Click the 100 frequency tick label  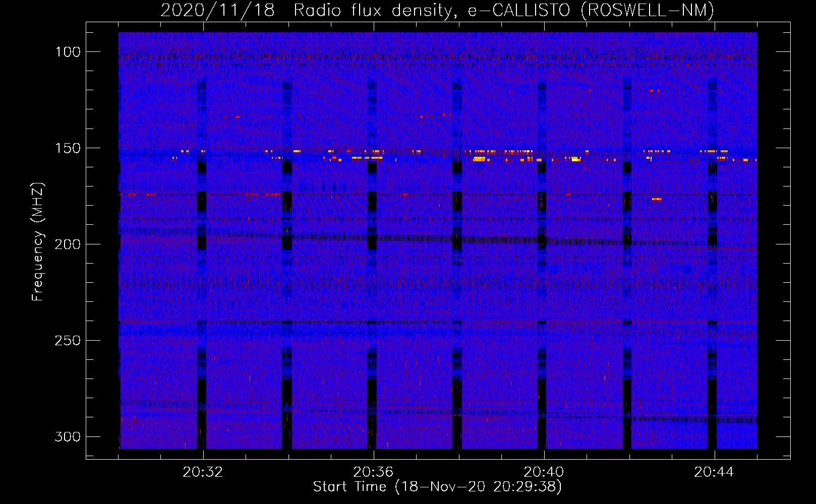tap(68, 52)
